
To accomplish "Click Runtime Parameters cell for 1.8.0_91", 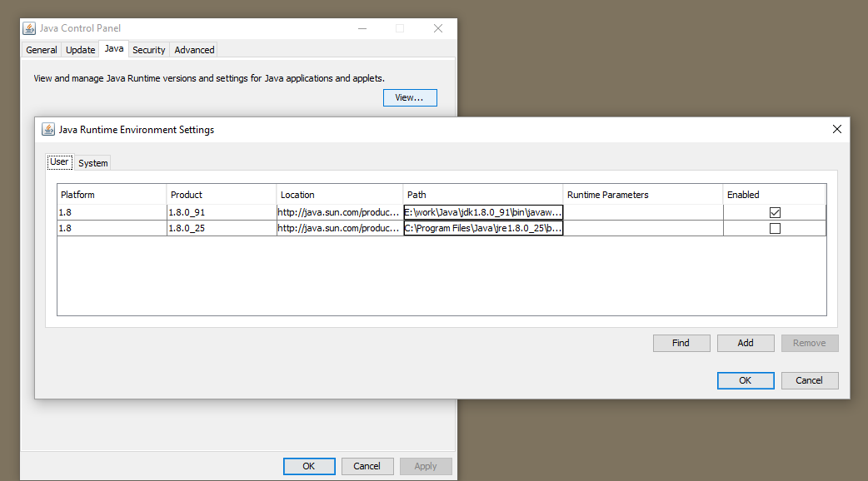I will click(643, 212).
